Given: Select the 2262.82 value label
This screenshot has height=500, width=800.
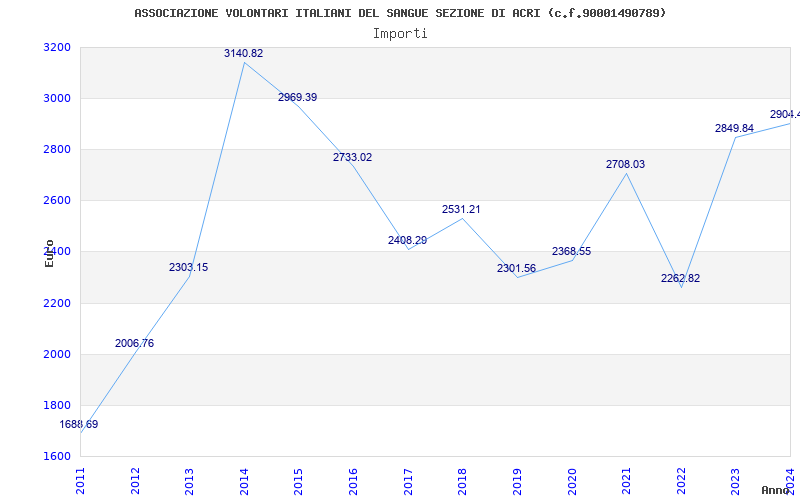Looking at the screenshot, I should (x=681, y=279).
